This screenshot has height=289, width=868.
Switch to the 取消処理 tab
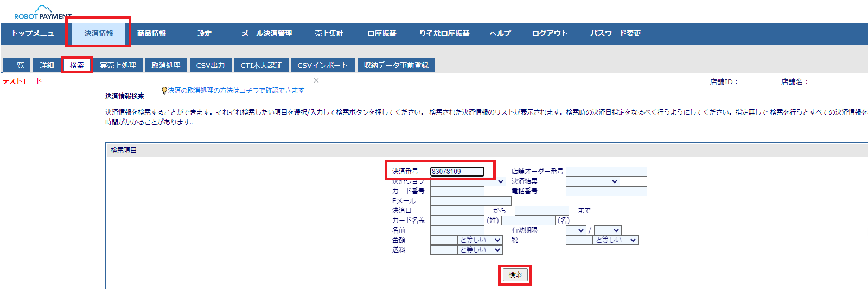166,65
